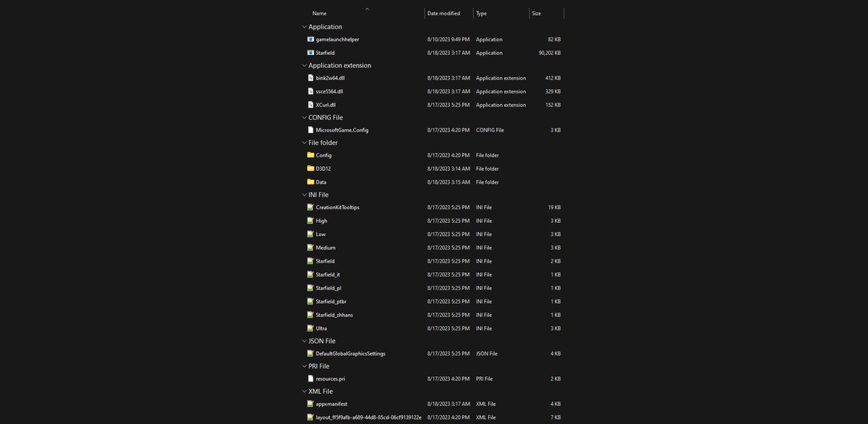Select the MicrosoftGame.Config file icon
This screenshot has height=424, width=868.
(310, 130)
